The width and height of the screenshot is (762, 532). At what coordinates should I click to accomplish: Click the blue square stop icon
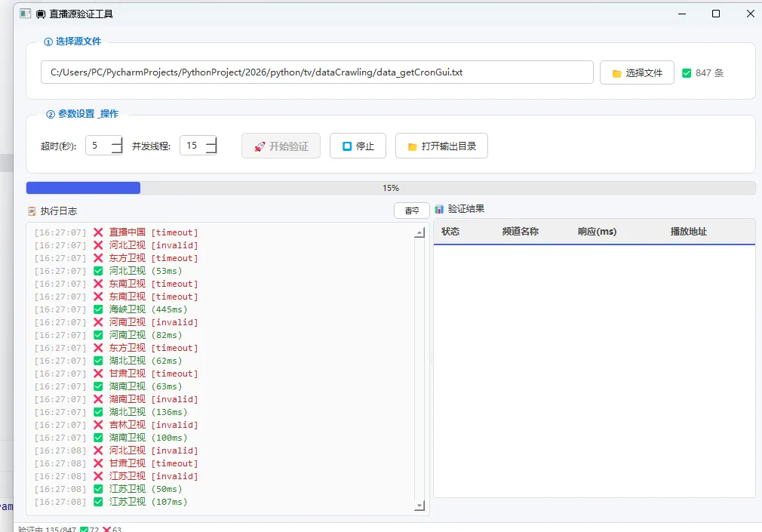point(347,146)
